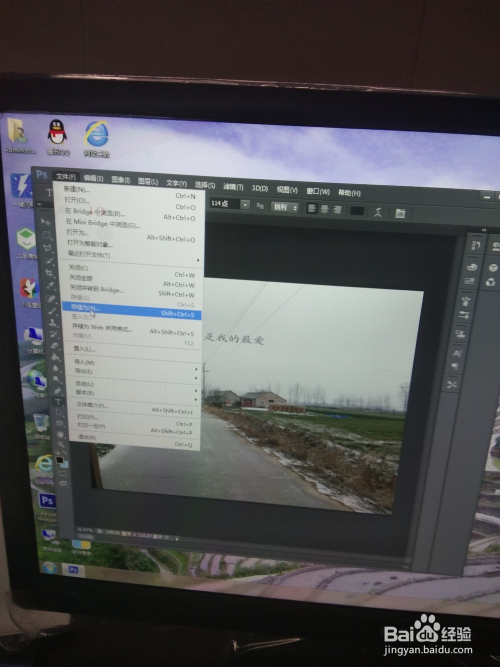Select the Crop tool

point(49,273)
